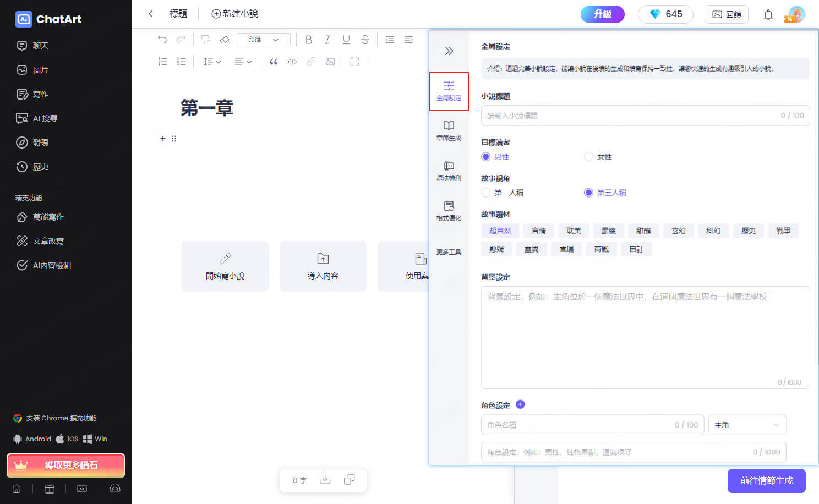Viewport: 819px width, 504px height.
Task: Click the 前往情節生成 button
Action: [x=767, y=481]
